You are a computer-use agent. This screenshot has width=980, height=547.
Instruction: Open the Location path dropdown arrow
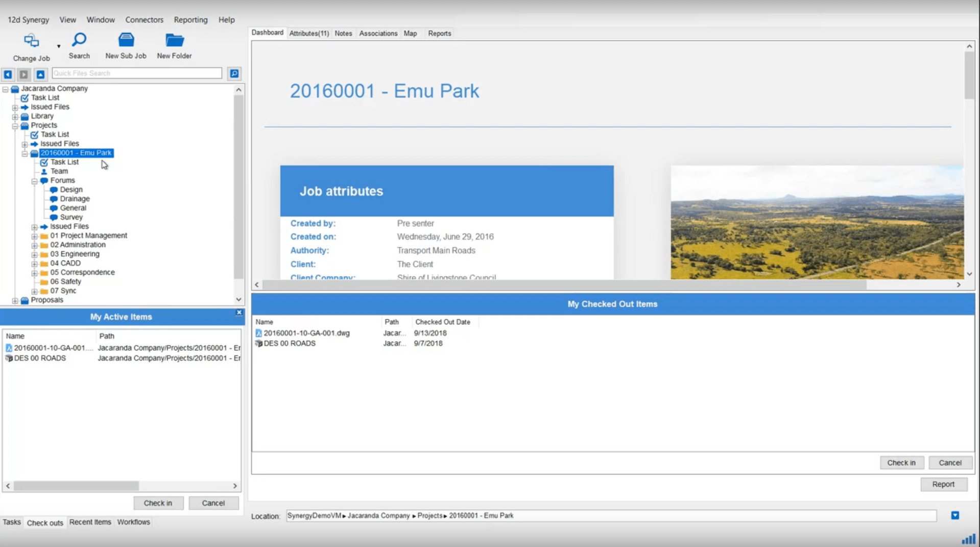955,515
